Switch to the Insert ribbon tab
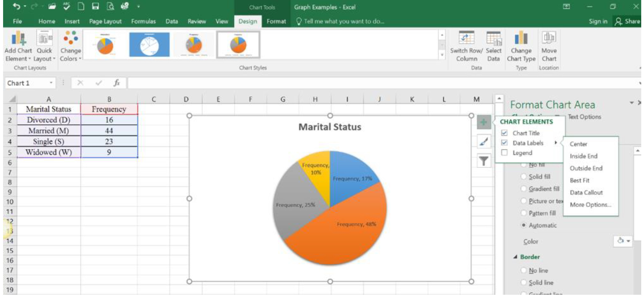The height and width of the screenshot is (296, 644). click(x=72, y=21)
